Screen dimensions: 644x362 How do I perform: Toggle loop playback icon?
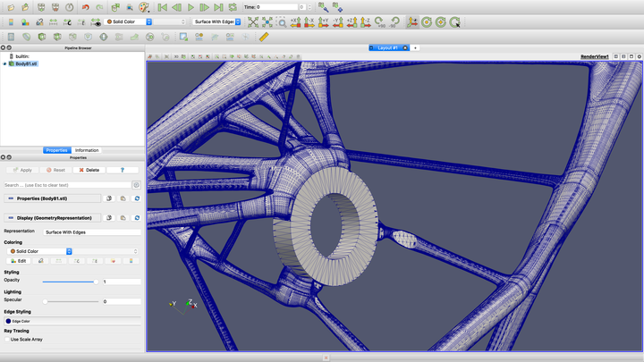tap(233, 7)
